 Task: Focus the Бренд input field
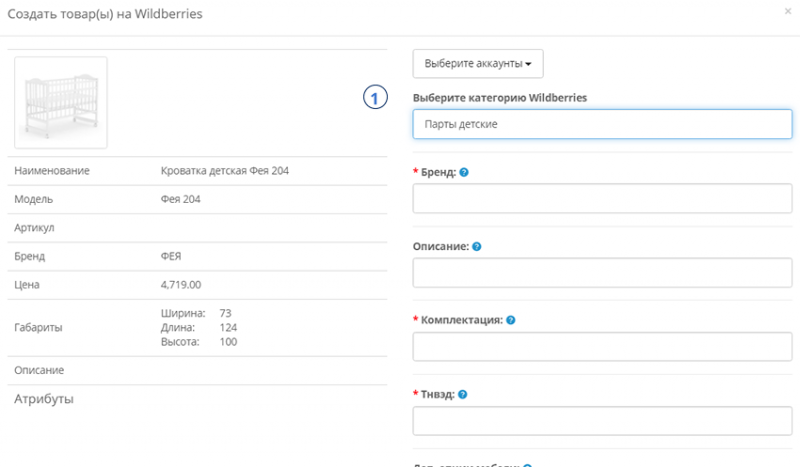pyautogui.click(x=602, y=198)
